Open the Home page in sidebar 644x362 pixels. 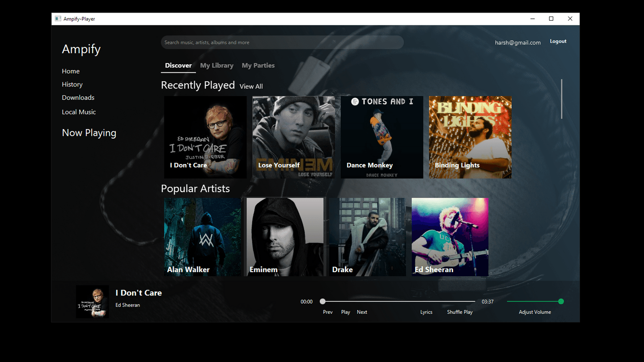coord(71,71)
